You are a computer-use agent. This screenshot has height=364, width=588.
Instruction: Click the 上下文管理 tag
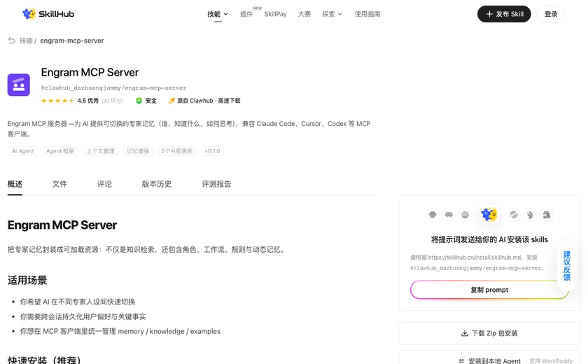[x=101, y=151]
